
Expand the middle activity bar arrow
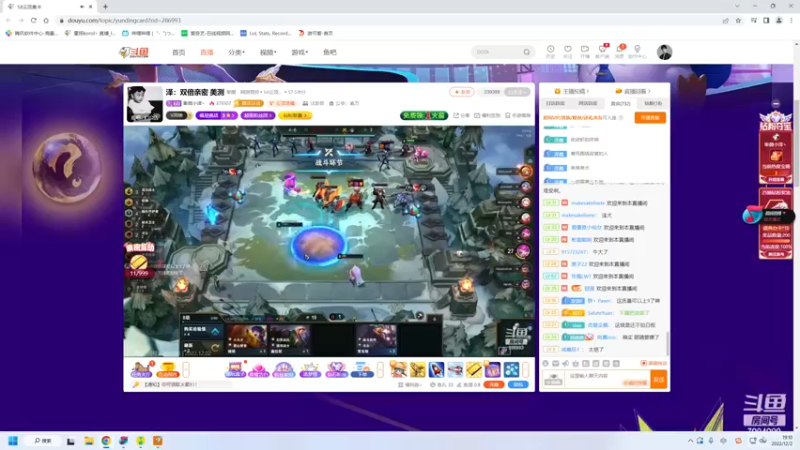pos(380,369)
